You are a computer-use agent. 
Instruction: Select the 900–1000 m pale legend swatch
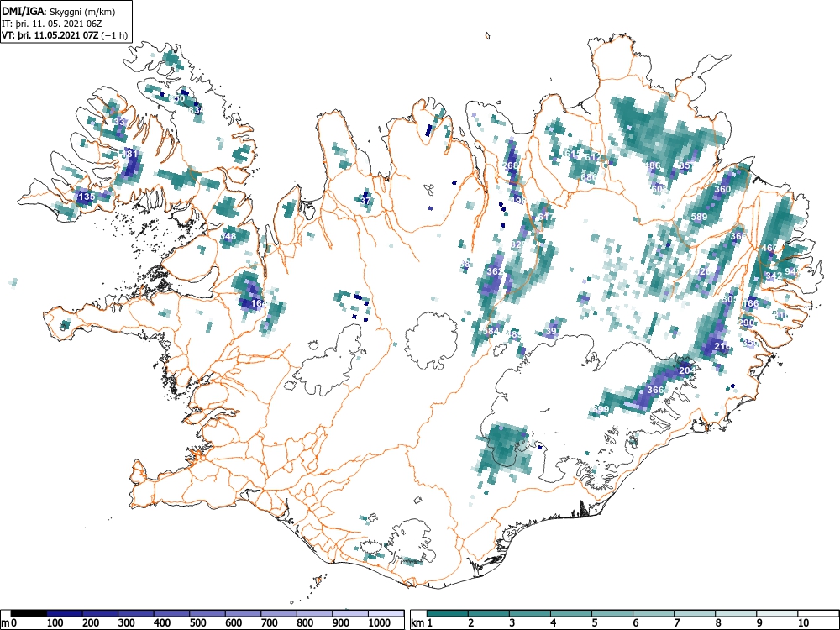[x=351, y=613]
